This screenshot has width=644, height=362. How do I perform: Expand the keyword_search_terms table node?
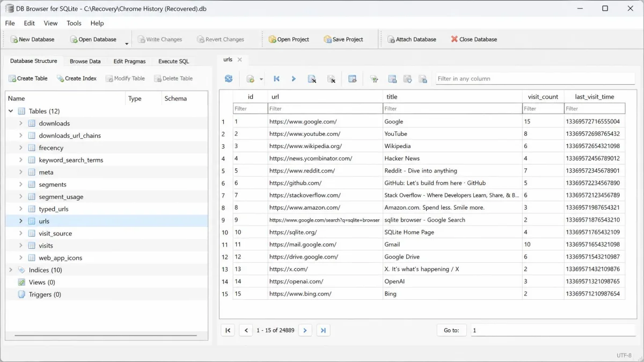pyautogui.click(x=21, y=160)
